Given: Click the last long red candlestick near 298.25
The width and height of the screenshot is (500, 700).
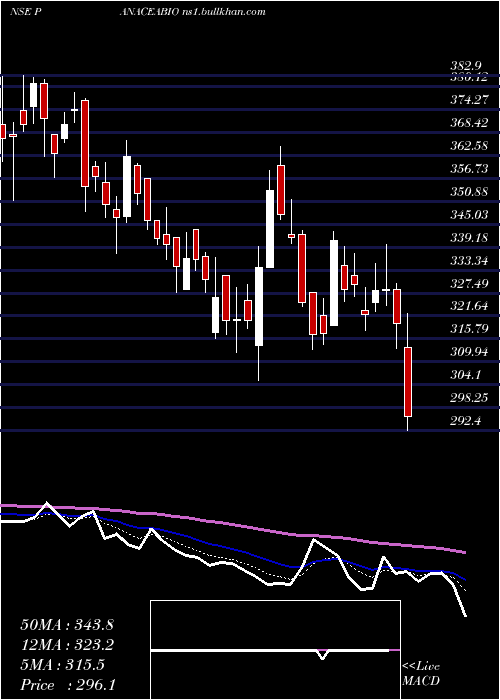Looking at the screenshot, I should [x=408, y=382].
